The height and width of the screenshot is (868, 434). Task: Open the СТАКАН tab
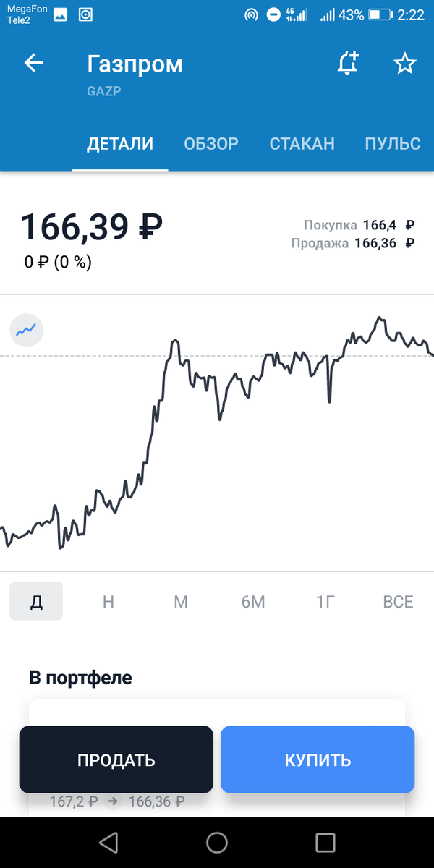pyautogui.click(x=302, y=143)
